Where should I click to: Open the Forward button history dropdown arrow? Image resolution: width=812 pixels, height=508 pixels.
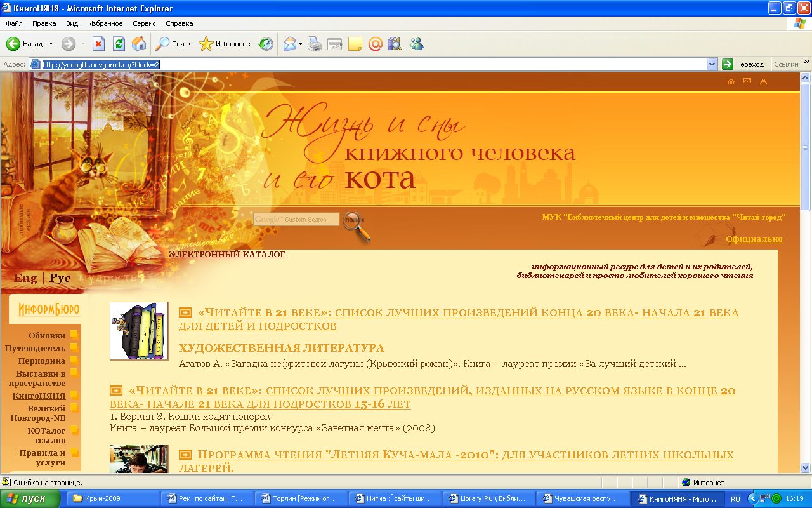point(83,44)
